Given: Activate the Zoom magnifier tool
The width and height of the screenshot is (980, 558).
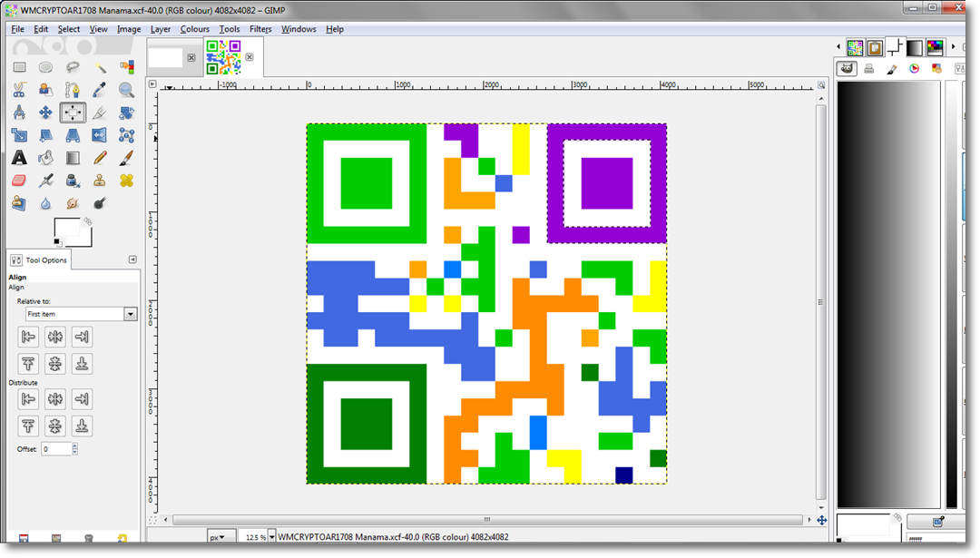Looking at the screenshot, I should pyautogui.click(x=126, y=90).
